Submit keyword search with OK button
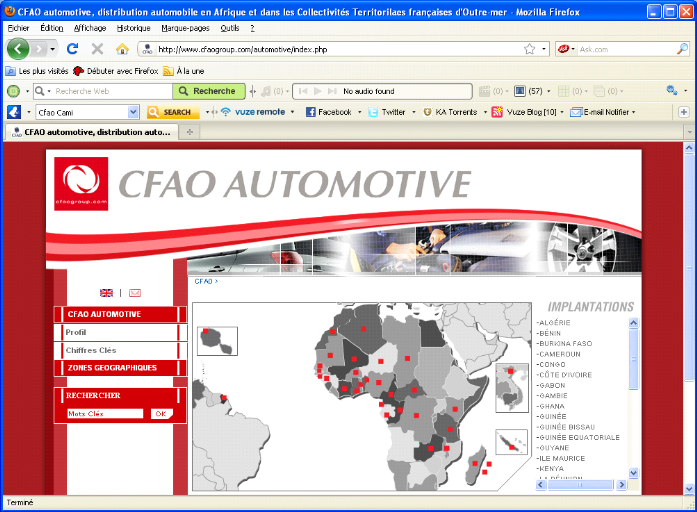The image size is (697, 512). tap(161, 414)
